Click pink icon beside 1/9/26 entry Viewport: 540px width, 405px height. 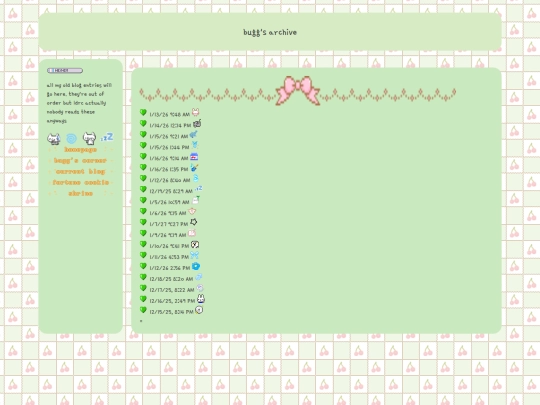192,233
